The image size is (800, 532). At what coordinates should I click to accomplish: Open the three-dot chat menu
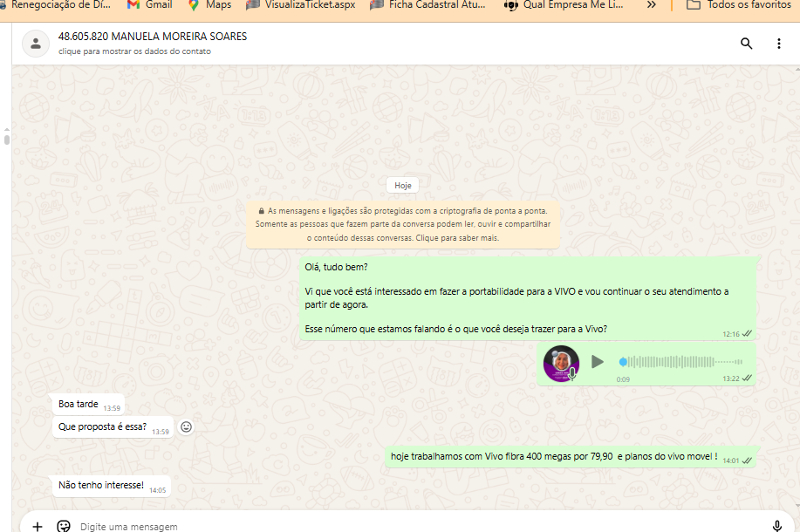(x=778, y=44)
